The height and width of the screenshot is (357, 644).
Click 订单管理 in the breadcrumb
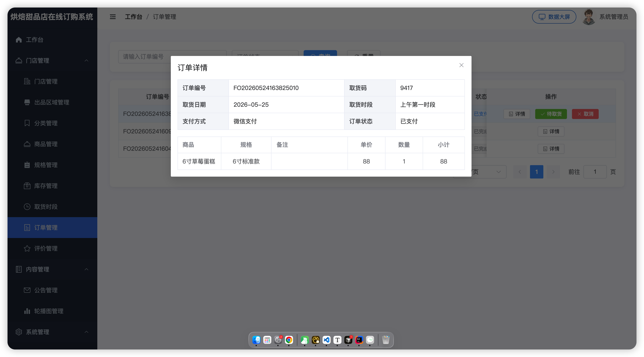tap(164, 17)
